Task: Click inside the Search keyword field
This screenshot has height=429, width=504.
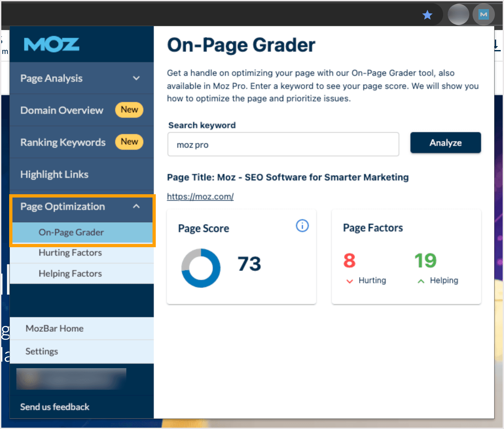Action: click(283, 144)
